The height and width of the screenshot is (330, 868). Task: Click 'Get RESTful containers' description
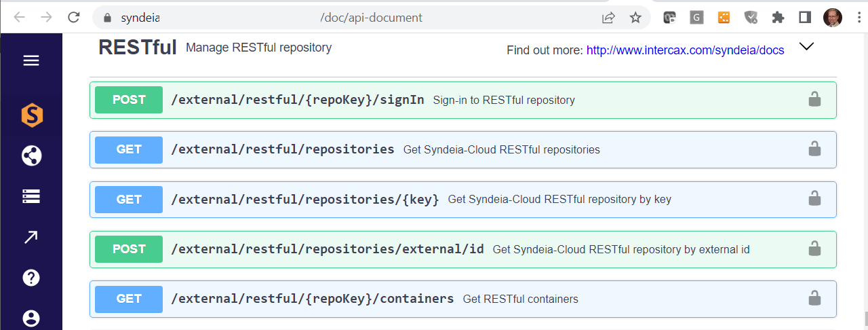[x=521, y=299]
